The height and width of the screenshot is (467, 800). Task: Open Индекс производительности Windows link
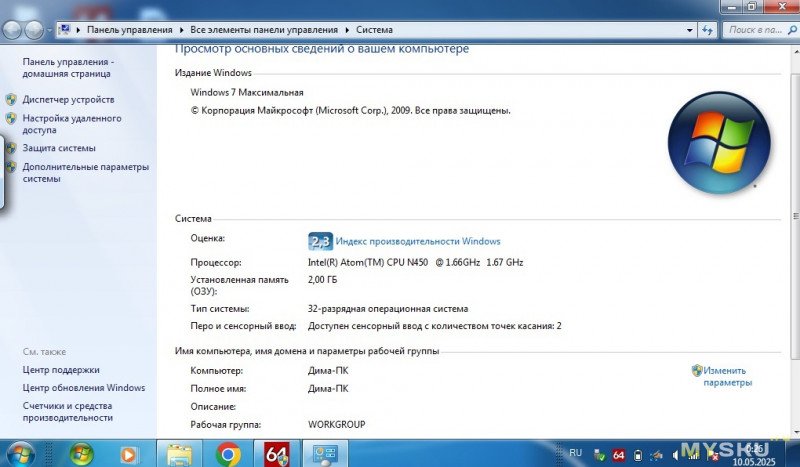click(x=418, y=241)
